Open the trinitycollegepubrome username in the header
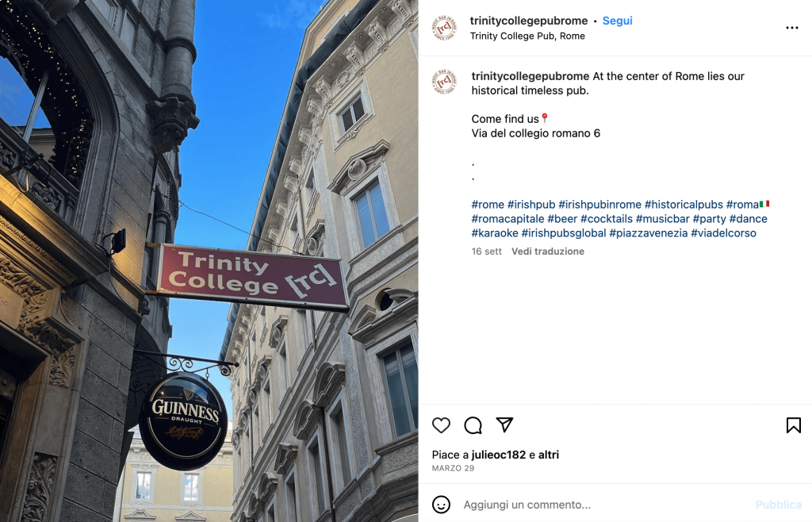The height and width of the screenshot is (522, 812). [529, 21]
